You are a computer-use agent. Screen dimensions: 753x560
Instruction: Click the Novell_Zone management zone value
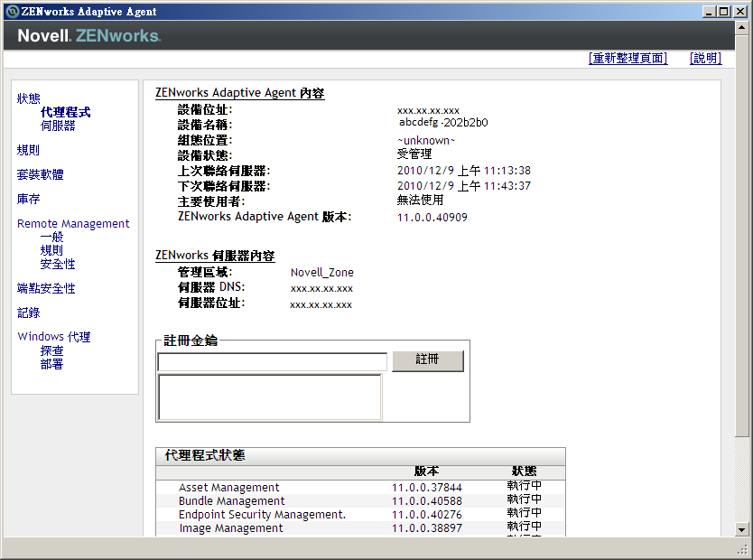[321, 272]
